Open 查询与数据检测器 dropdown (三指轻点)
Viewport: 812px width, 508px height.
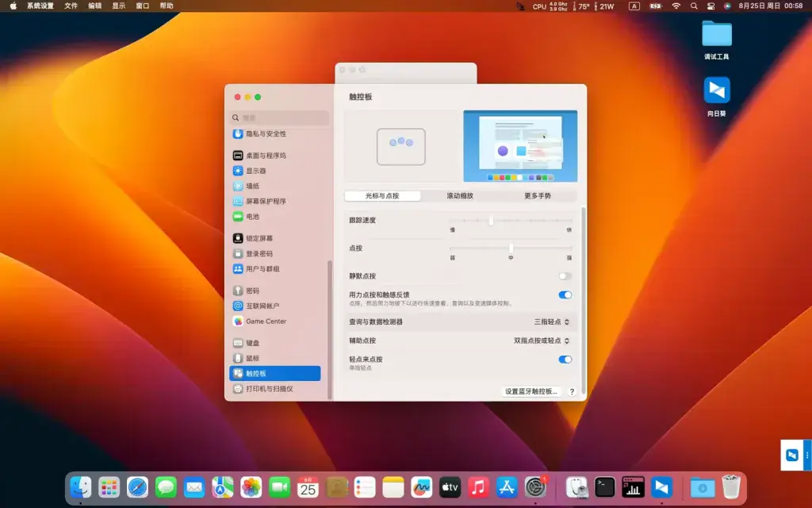552,322
